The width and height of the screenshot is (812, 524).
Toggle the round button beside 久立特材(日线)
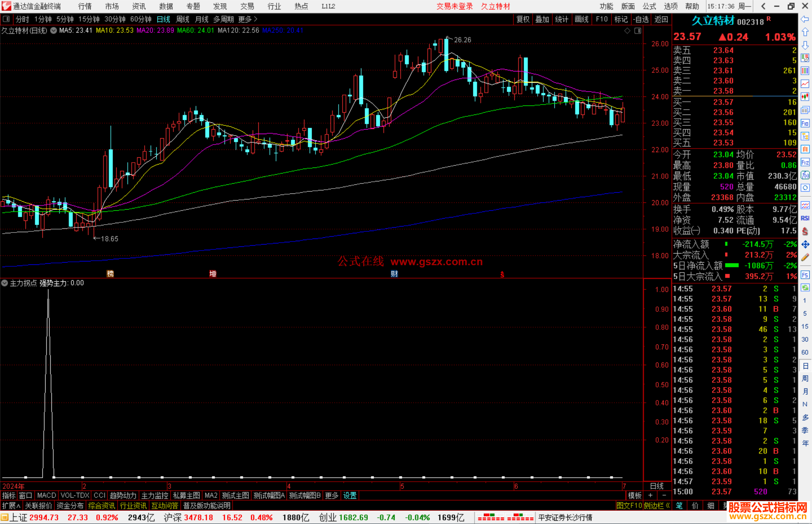click(54, 30)
